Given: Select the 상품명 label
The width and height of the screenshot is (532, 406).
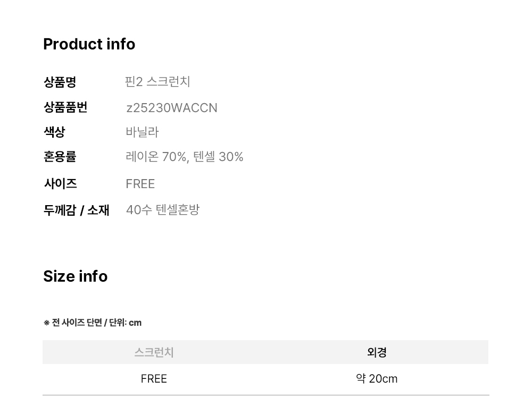Looking at the screenshot, I should [60, 82].
